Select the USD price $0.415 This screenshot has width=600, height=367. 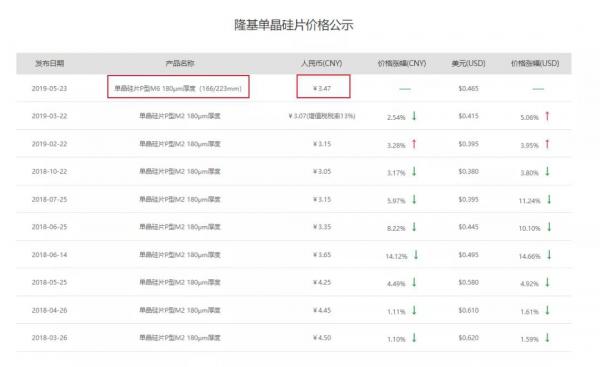click(x=468, y=116)
